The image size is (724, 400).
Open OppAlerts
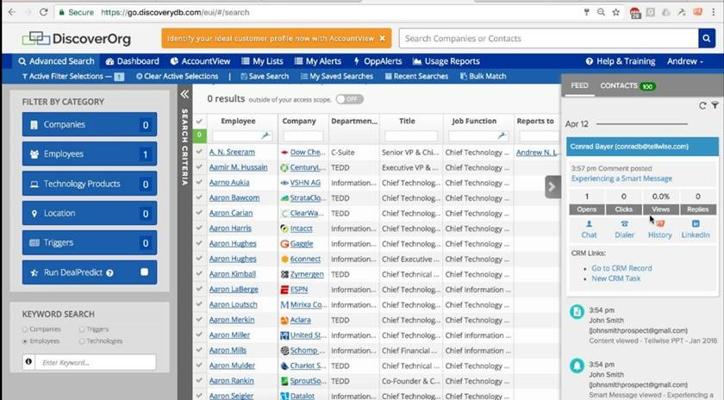378,61
